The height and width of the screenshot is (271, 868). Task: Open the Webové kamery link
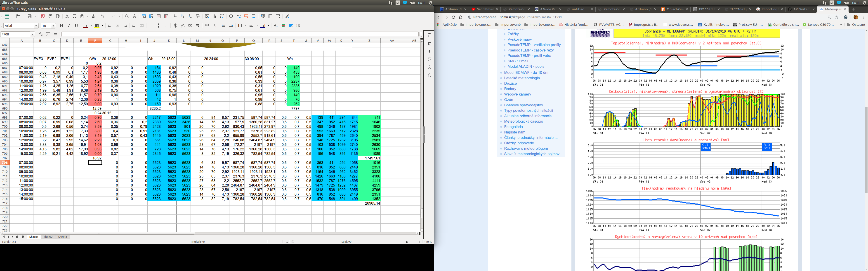(x=517, y=94)
